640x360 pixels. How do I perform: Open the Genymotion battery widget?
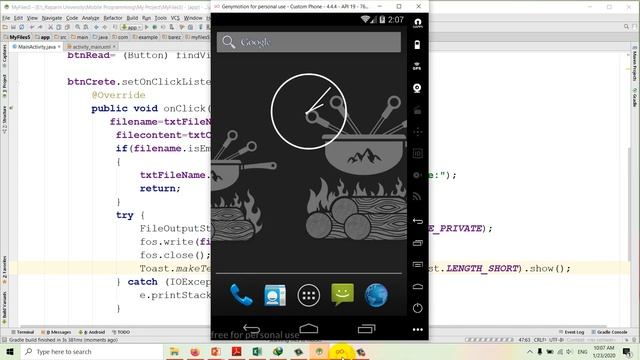tap(417, 45)
